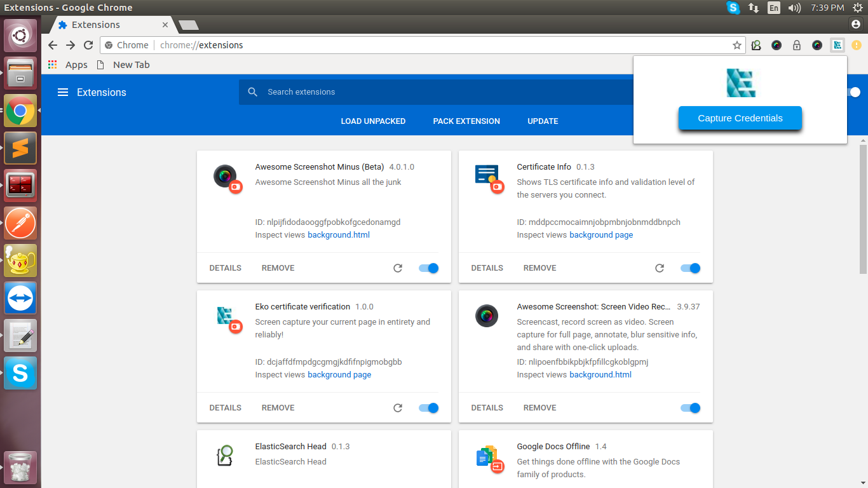Reload the Eko certificate verification extension
Viewport: 868px width, 488px height.
[x=398, y=408]
